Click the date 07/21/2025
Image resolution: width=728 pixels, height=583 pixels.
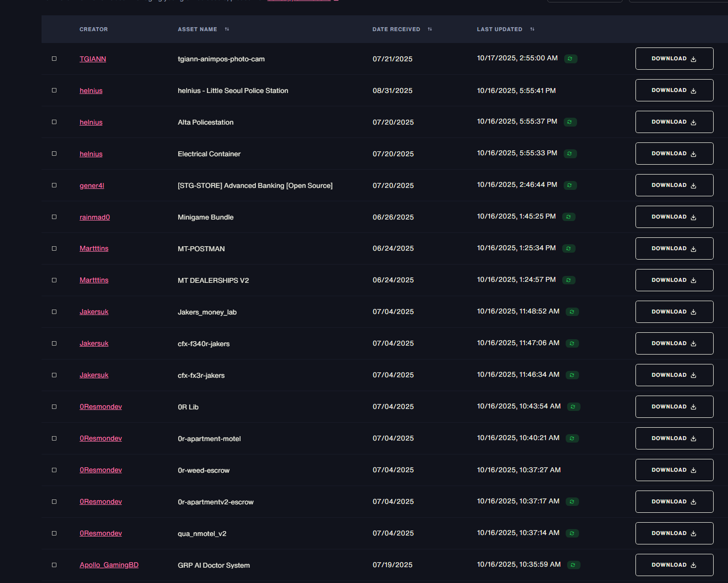(392, 59)
